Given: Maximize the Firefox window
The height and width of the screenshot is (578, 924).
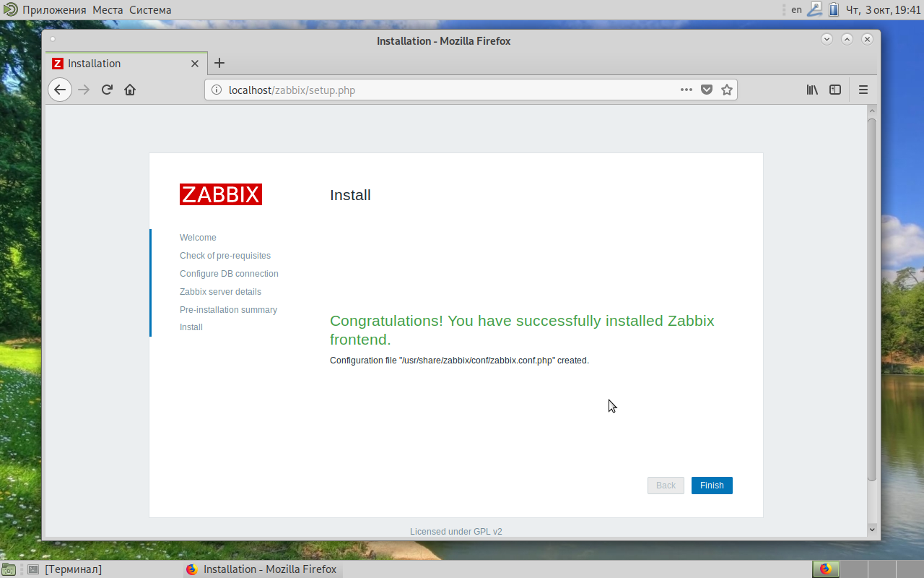Looking at the screenshot, I should coord(847,39).
